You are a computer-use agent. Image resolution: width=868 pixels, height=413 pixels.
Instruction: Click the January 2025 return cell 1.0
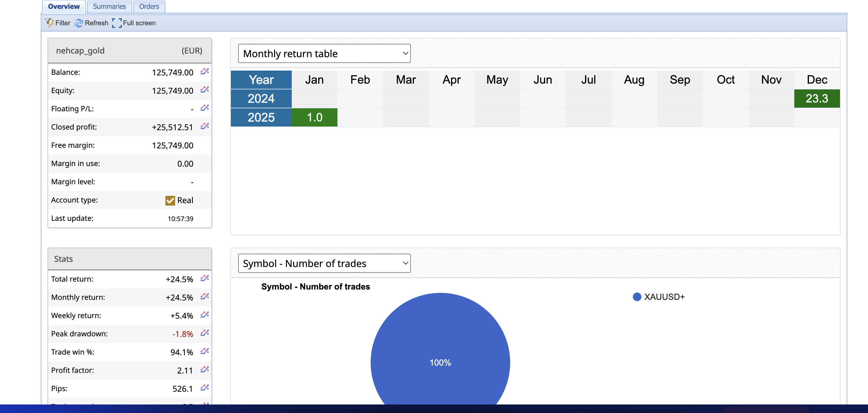314,117
